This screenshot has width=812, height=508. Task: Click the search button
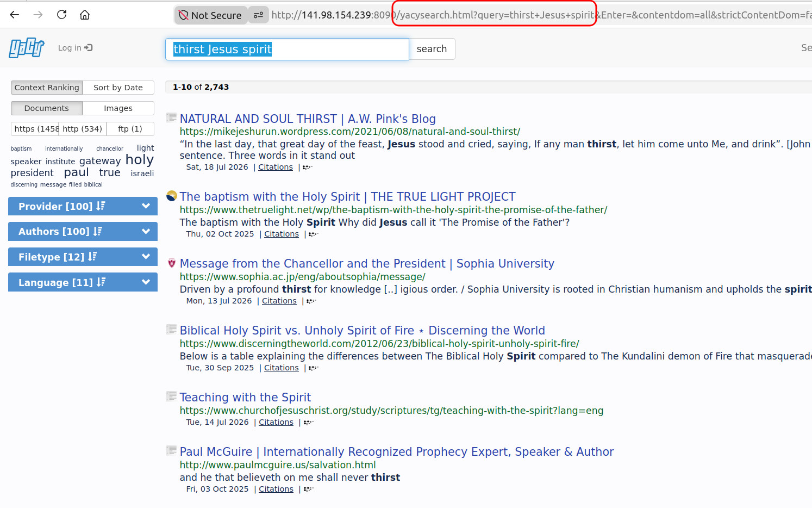tap(432, 49)
